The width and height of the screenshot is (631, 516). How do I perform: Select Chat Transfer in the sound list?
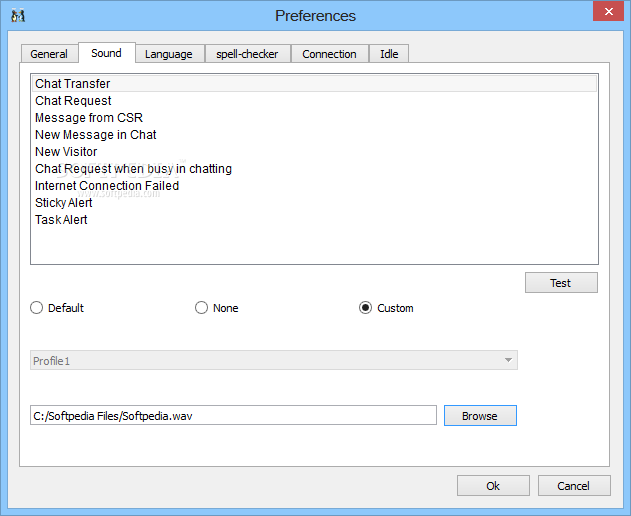[x=314, y=83]
